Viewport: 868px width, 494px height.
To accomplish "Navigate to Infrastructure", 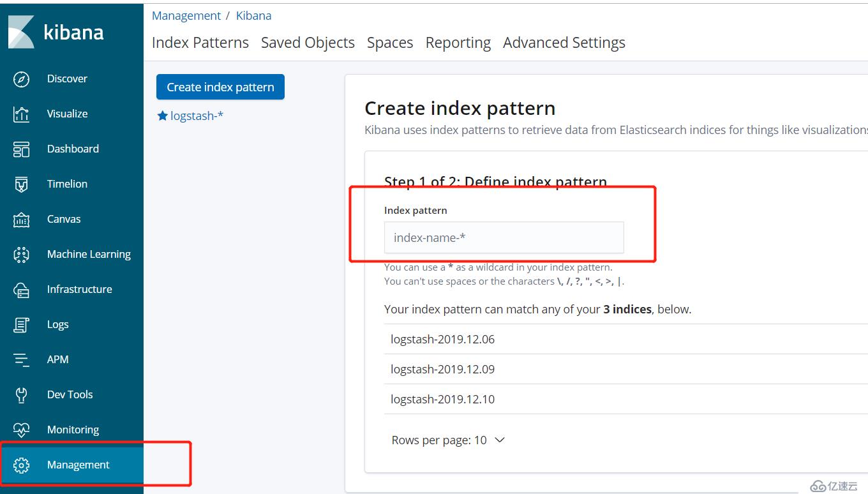I will coord(79,289).
